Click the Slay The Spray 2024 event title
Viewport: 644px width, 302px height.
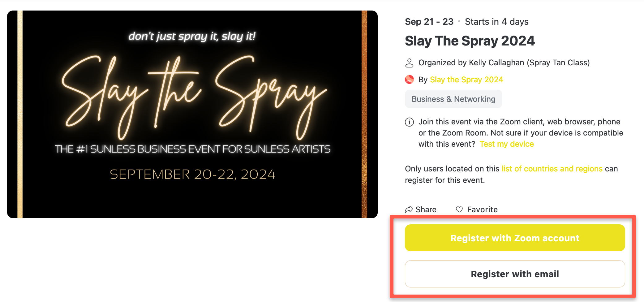tap(470, 41)
